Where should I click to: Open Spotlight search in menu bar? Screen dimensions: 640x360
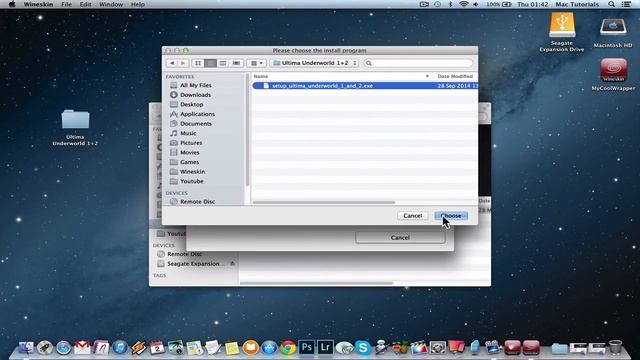click(611, 4)
